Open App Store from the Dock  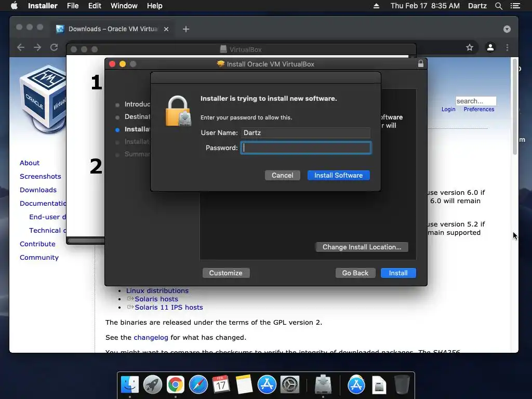click(267, 385)
